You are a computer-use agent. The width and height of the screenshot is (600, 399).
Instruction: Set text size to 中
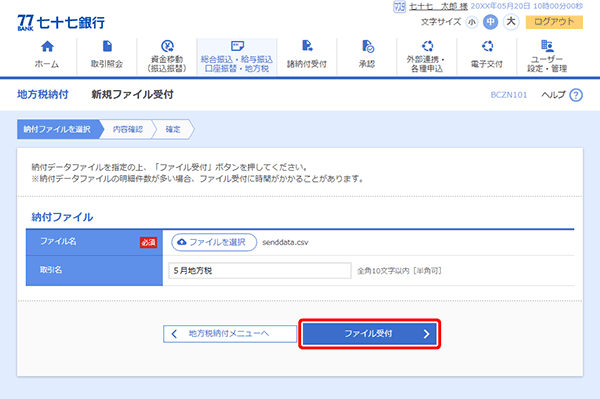click(491, 22)
